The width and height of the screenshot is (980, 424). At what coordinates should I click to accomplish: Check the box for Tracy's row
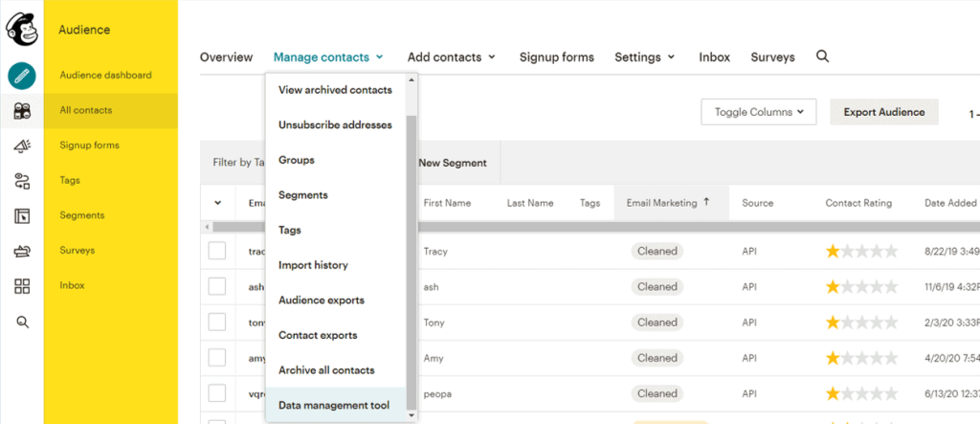coord(217,251)
